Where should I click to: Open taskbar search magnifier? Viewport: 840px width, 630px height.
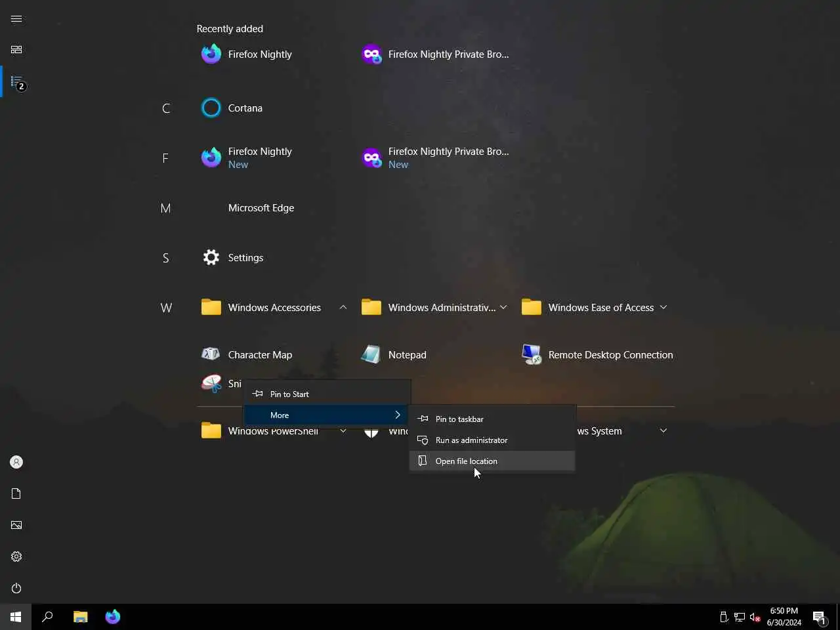coord(47,617)
